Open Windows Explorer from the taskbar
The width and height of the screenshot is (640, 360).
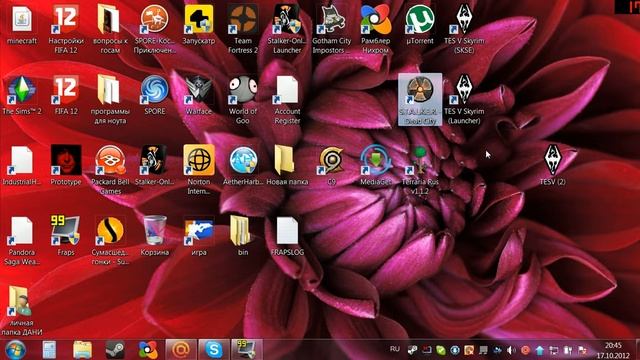tap(82, 350)
